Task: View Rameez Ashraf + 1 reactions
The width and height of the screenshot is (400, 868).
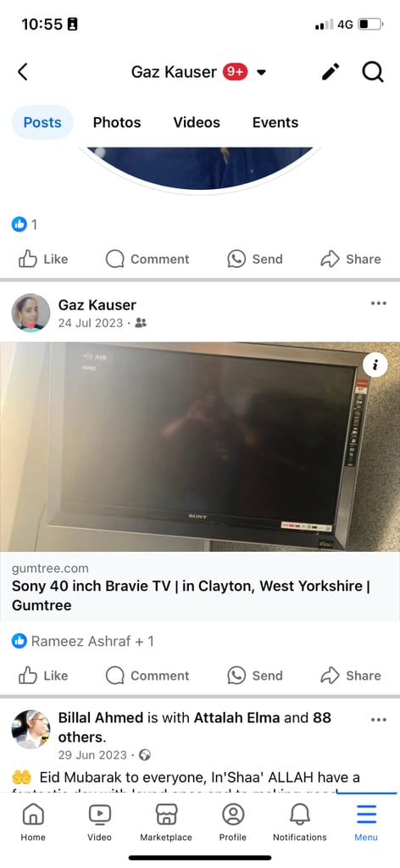Action: click(x=83, y=641)
